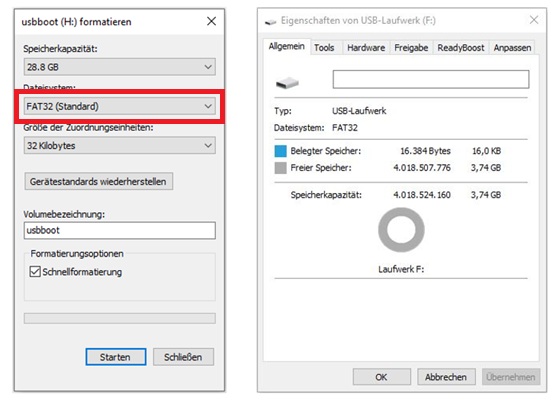The width and height of the screenshot is (553, 400).
Task: Click the usbboot Volumebezeichnung field
Action: click(x=120, y=230)
